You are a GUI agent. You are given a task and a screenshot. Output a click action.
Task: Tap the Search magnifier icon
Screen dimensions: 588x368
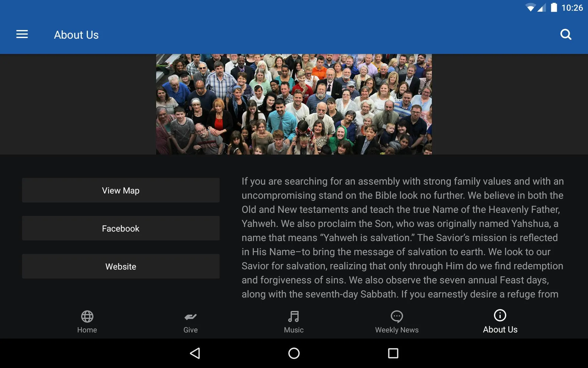(566, 34)
